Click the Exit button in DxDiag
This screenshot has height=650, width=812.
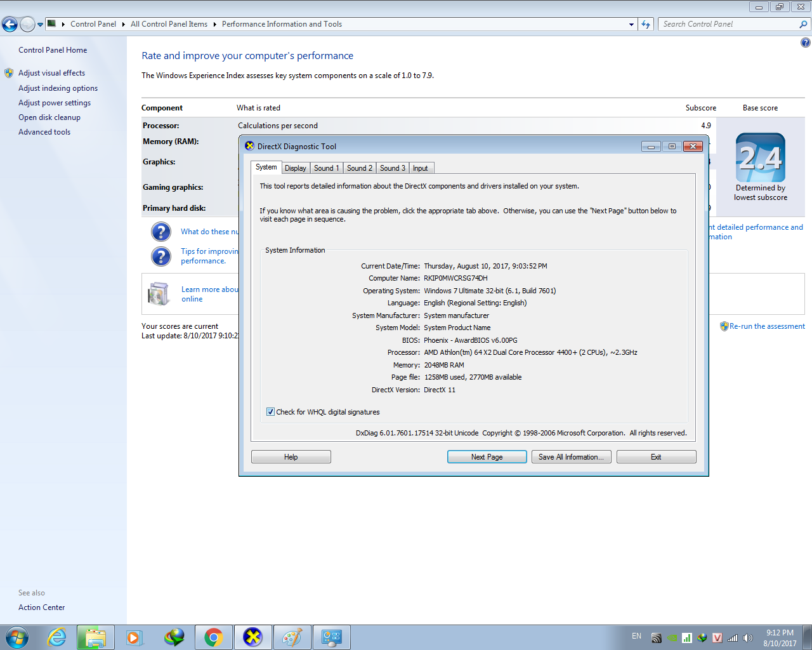(656, 457)
